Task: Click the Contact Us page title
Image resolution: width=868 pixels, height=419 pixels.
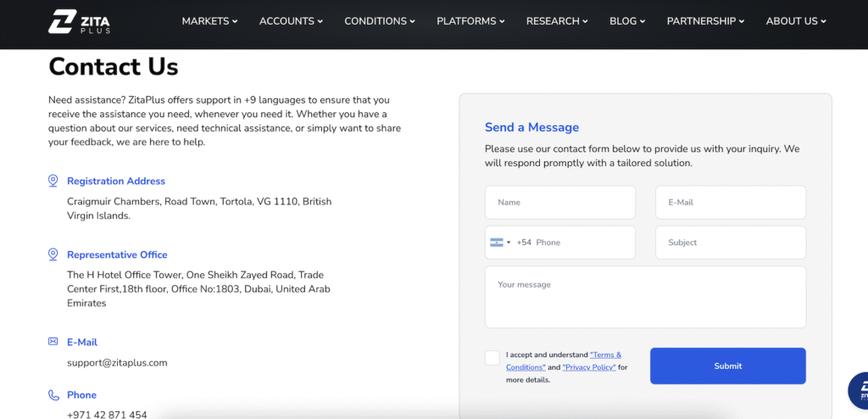Action: [114, 66]
